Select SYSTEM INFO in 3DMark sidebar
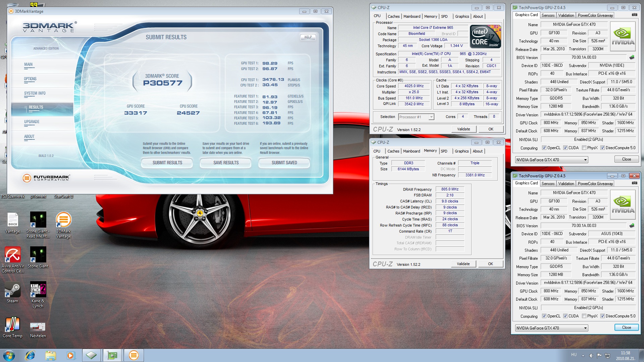The image size is (644, 362). pos(35,94)
